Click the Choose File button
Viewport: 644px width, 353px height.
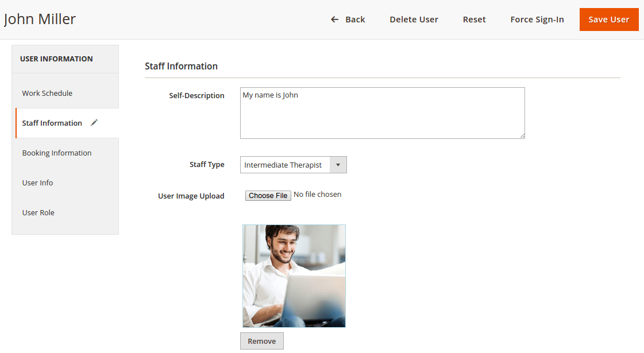click(x=268, y=195)
